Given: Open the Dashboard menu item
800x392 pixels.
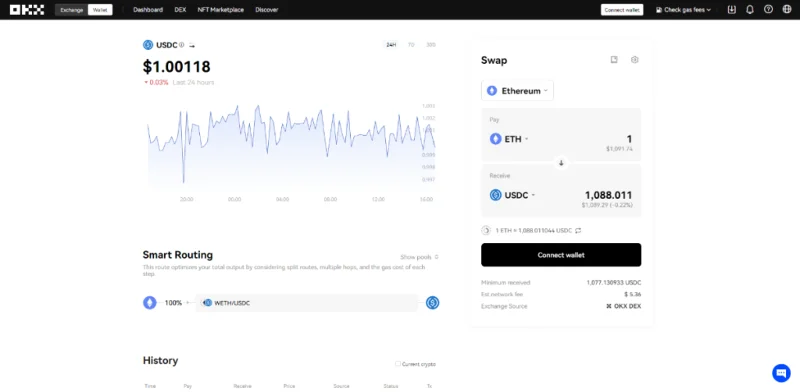Looking at the screenshot, I should [x=148, y=10].
